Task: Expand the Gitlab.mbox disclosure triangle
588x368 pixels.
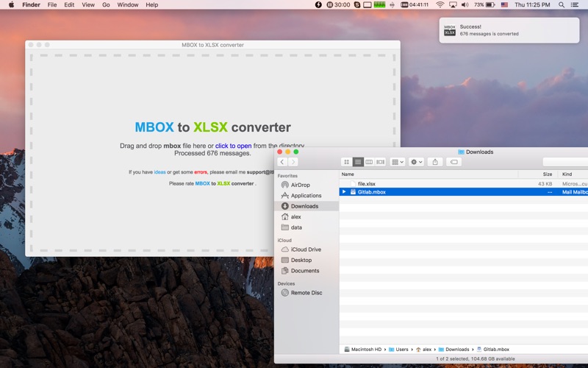Action: pos(344,192)
